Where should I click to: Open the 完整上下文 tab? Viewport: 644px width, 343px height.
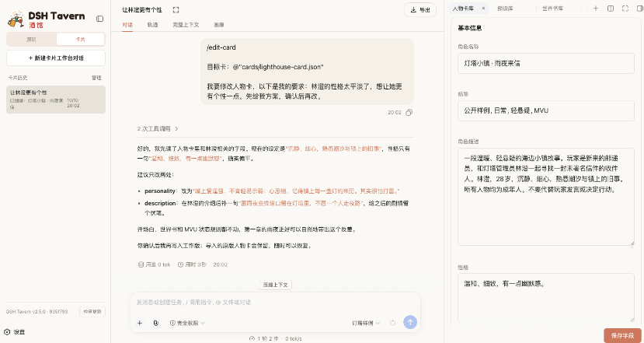coord(186,25)
